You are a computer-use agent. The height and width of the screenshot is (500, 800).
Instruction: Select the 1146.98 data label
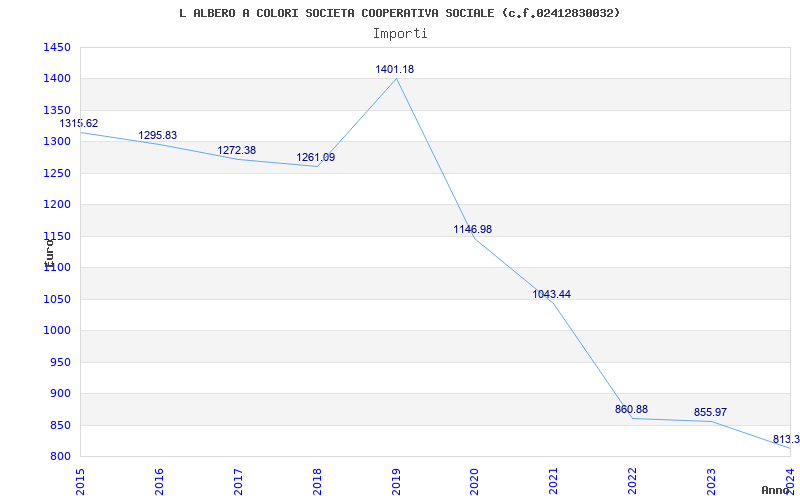(x=472, y=229)
